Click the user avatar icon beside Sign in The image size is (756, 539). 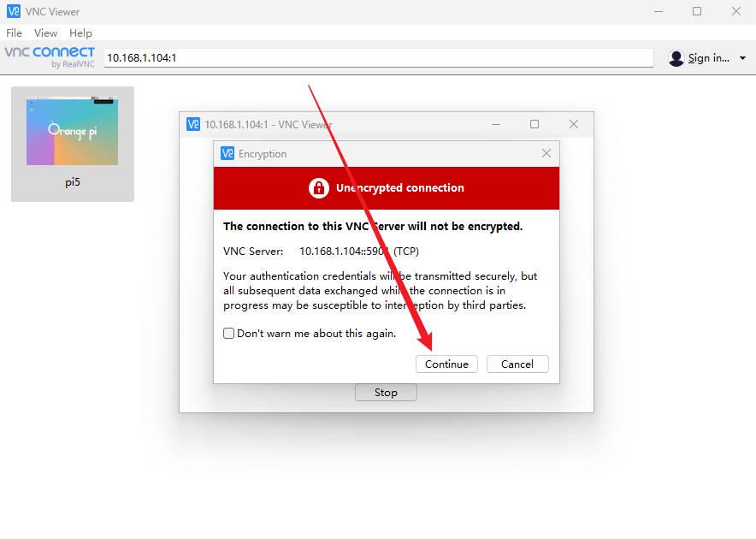pyautogui.click(x=676, y=58)
